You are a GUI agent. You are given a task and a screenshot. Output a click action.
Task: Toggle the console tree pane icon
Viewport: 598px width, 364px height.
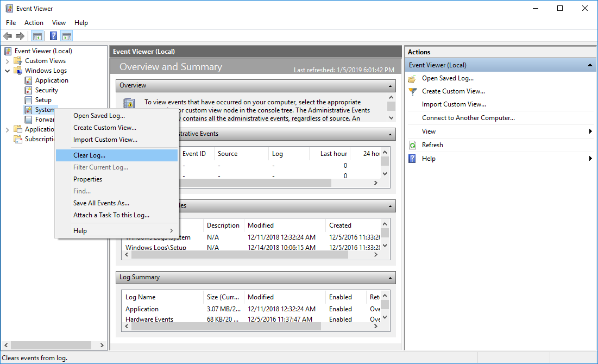[37, 36]
